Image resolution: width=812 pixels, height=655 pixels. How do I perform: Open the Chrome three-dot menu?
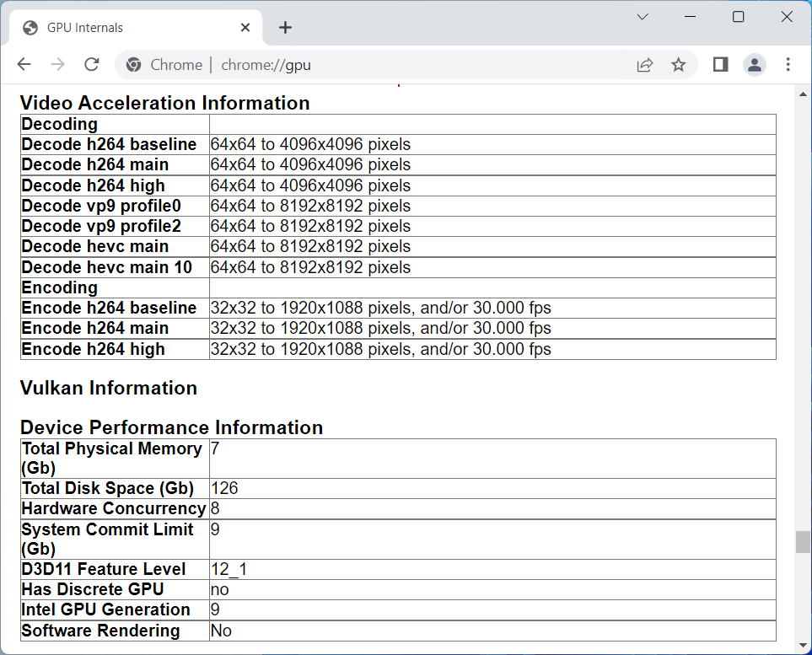pos(788,65)
